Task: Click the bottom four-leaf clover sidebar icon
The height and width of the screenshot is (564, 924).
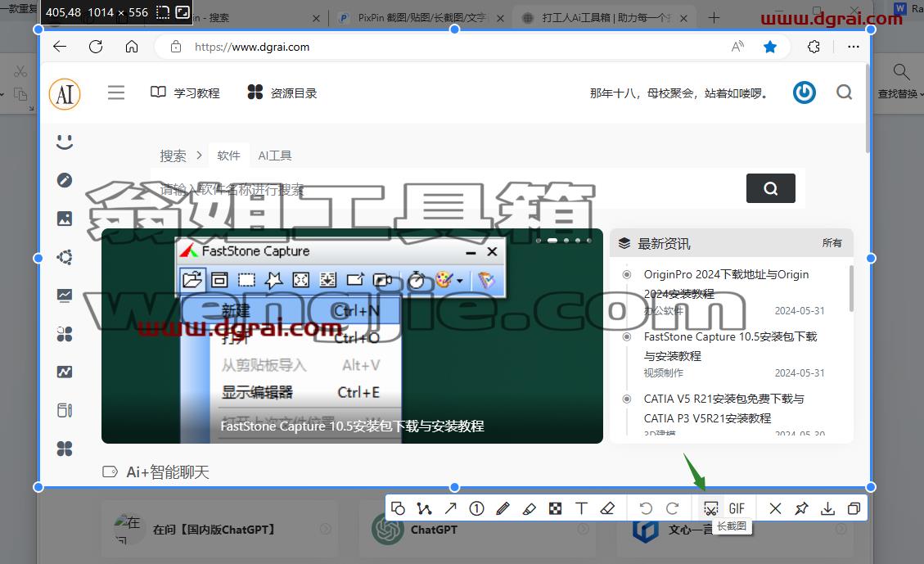Action: tap(65, 449)
